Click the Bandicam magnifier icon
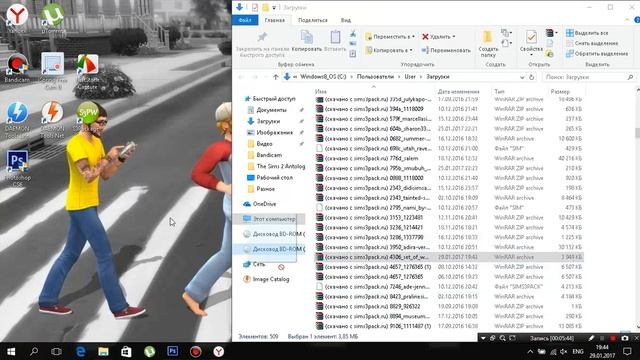Viewport: 640px width, 360px height. tap(502, 338)
